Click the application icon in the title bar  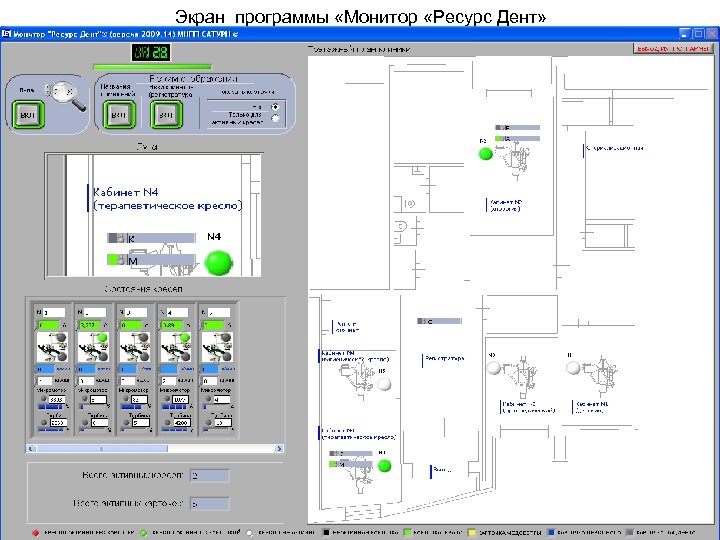pos(6,34)
